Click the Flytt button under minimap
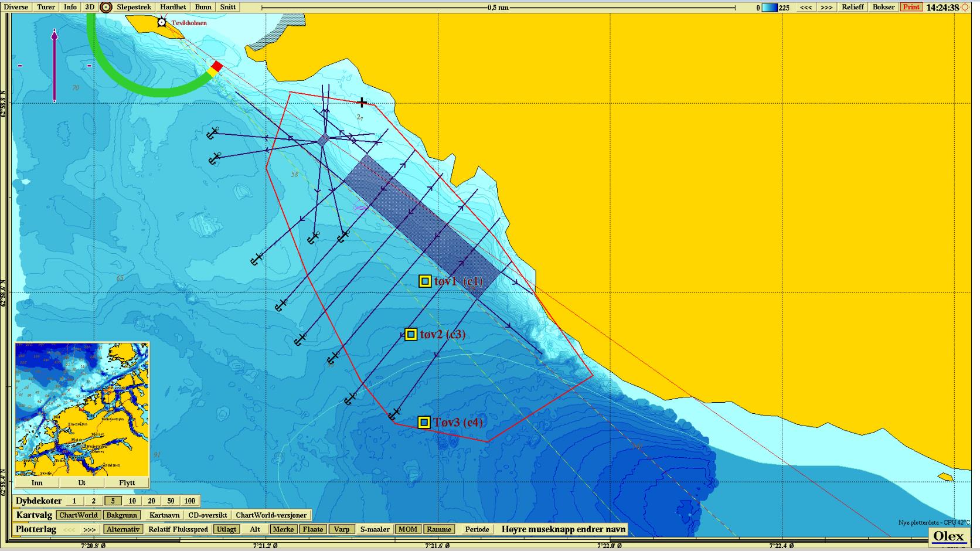980x551 pixels. click(x=127, y=482)
